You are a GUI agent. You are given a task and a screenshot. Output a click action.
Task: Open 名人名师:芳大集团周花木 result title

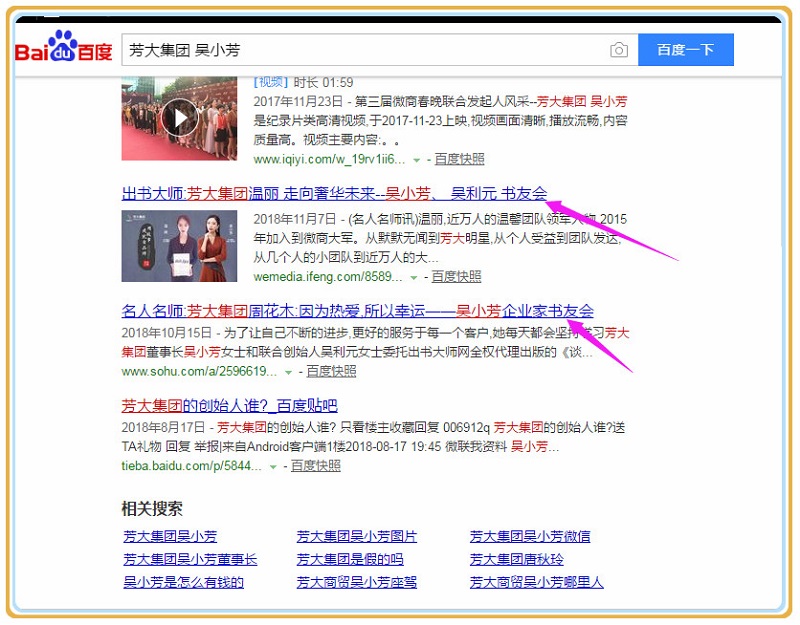[357, 311]
